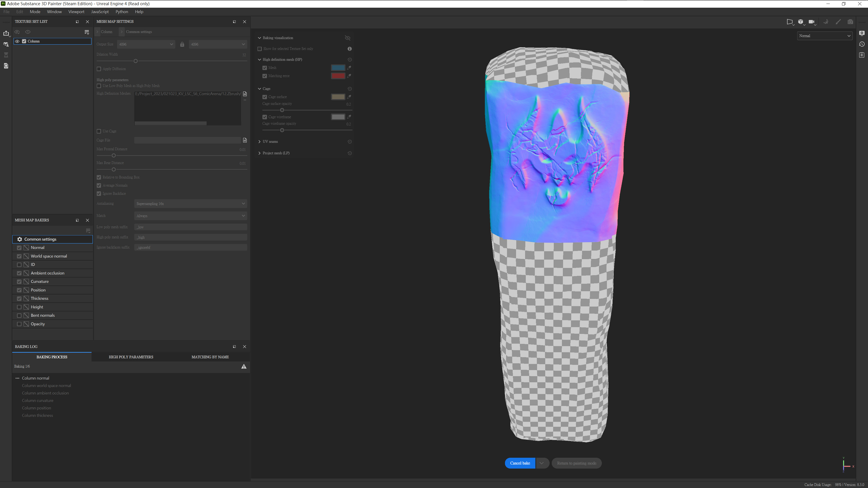The width and height of the screenshot is (868, 488).
Task: Click the Cancel bake button
Action: pyautogui.click(x=520, y=463)
